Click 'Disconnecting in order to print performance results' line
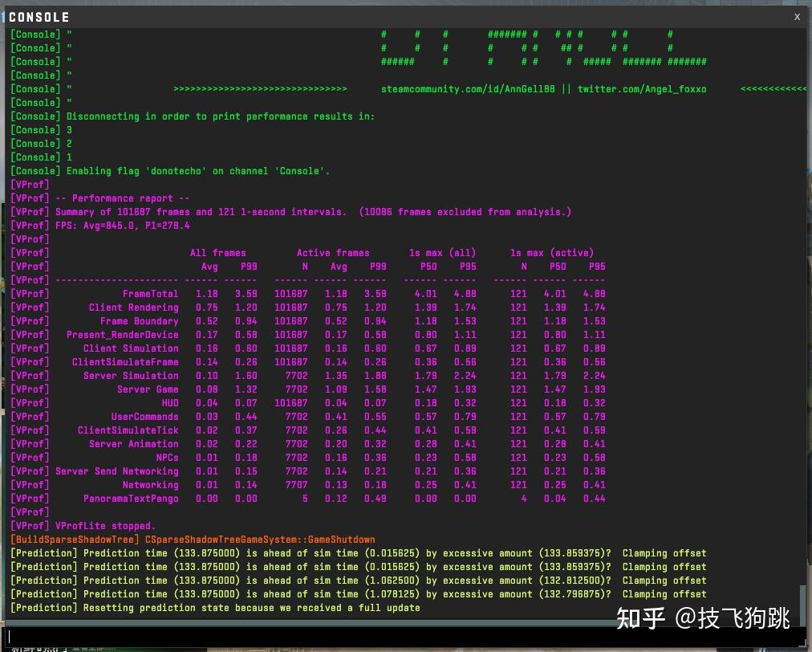This screenshot has height=652, width=812. [193, 116]
